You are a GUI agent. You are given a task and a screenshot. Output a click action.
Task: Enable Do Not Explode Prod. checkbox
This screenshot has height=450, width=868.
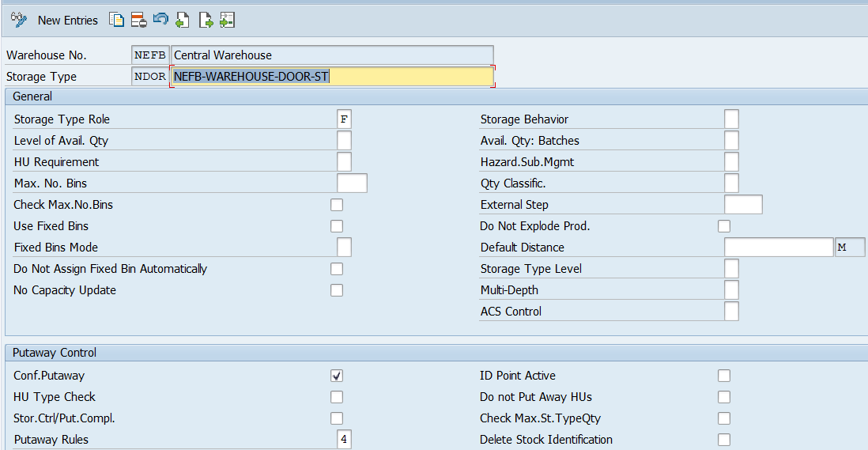(724, 226)
